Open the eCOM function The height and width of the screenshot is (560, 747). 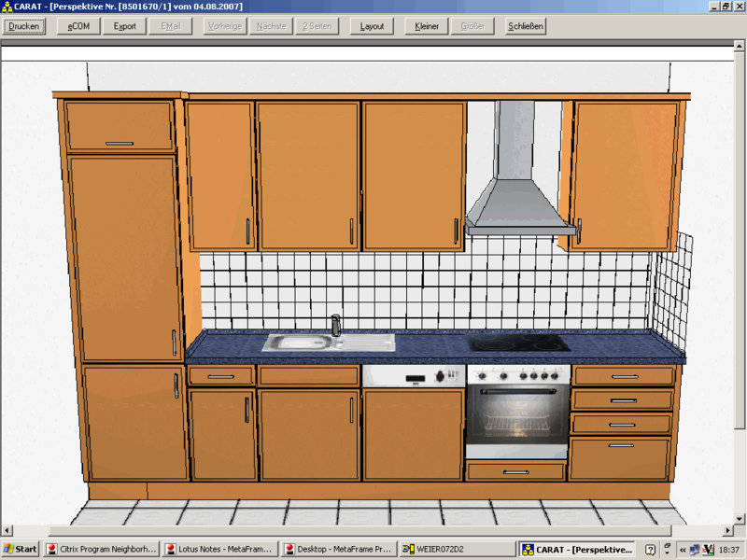pos(78,26)
